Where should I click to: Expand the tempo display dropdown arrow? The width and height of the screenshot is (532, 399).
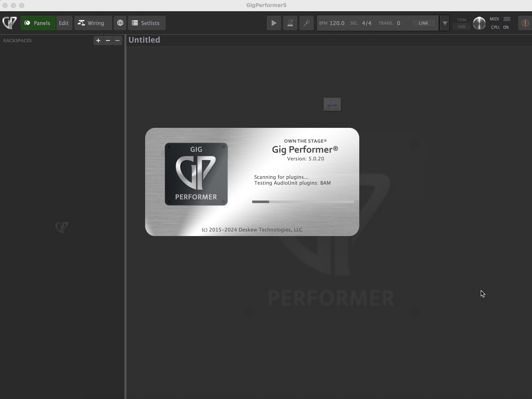point(445,23)
